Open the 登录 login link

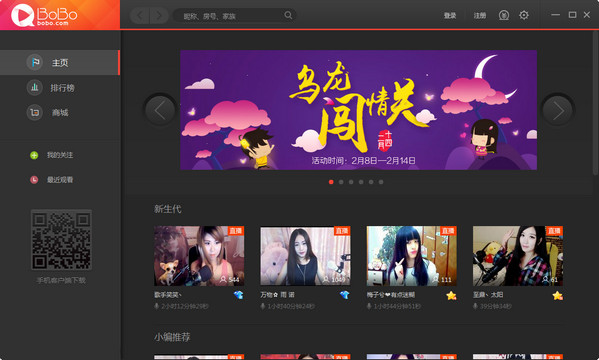tap(450, 15)
